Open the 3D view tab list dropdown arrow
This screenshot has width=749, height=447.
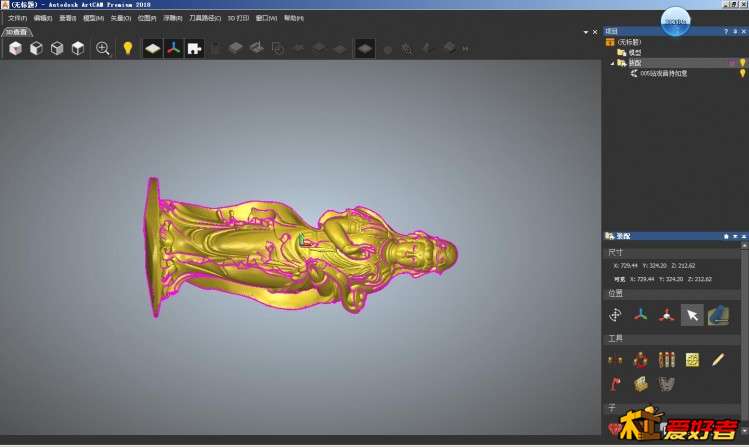pos(586,32)
